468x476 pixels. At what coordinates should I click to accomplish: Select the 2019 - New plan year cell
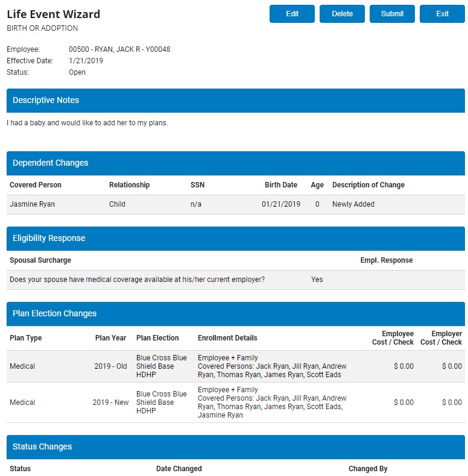pos(110,402)
